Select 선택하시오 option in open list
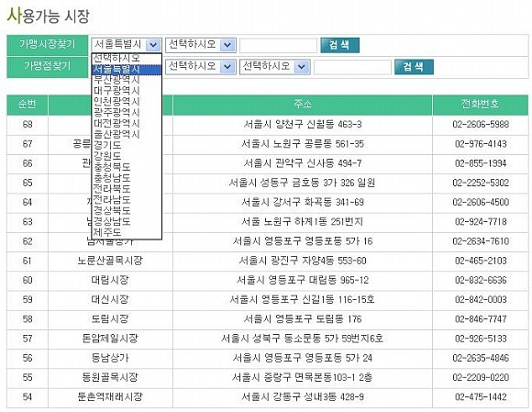The width and height of the screenshot is (532, 412). (127, 59)
